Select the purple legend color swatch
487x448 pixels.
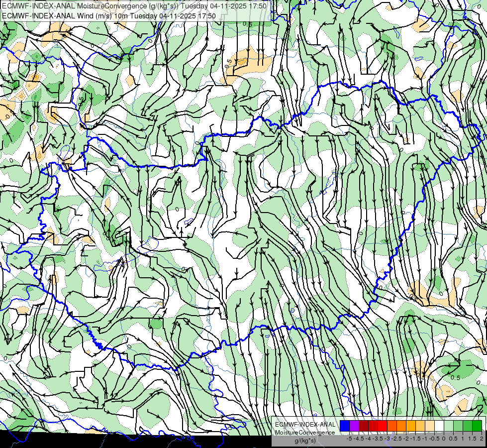tap(354, 426)
